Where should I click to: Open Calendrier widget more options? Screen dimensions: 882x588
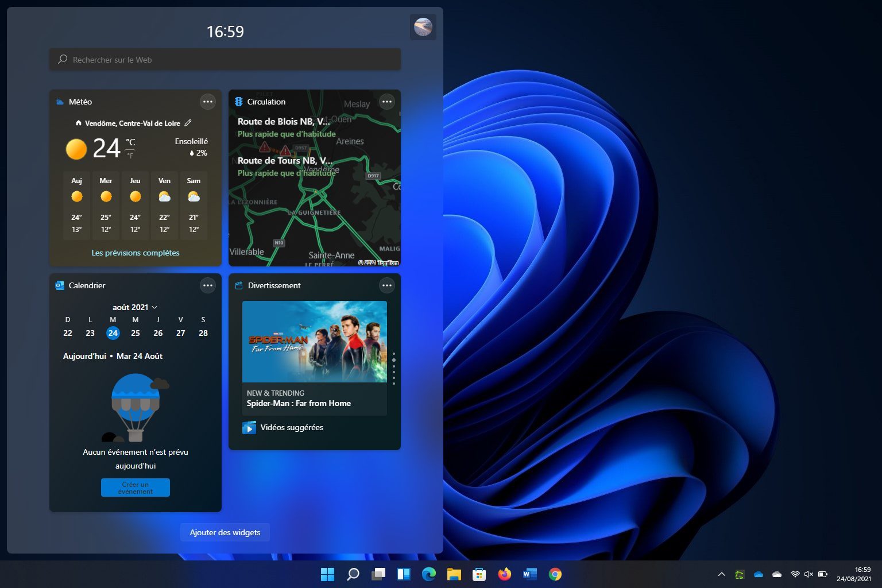[207, 285]
